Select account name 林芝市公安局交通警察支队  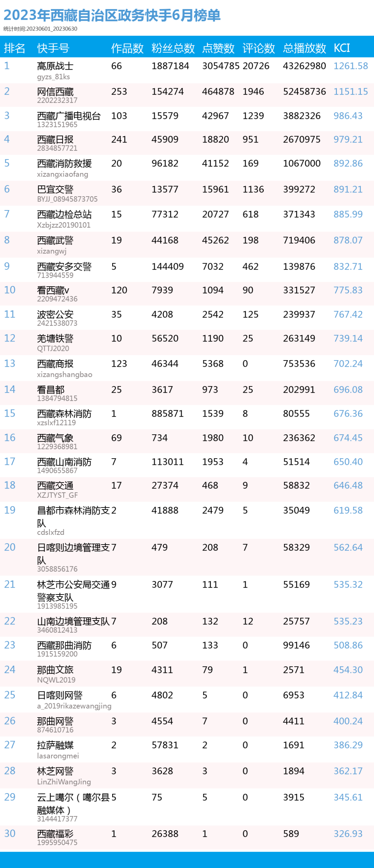coord(73,591)
